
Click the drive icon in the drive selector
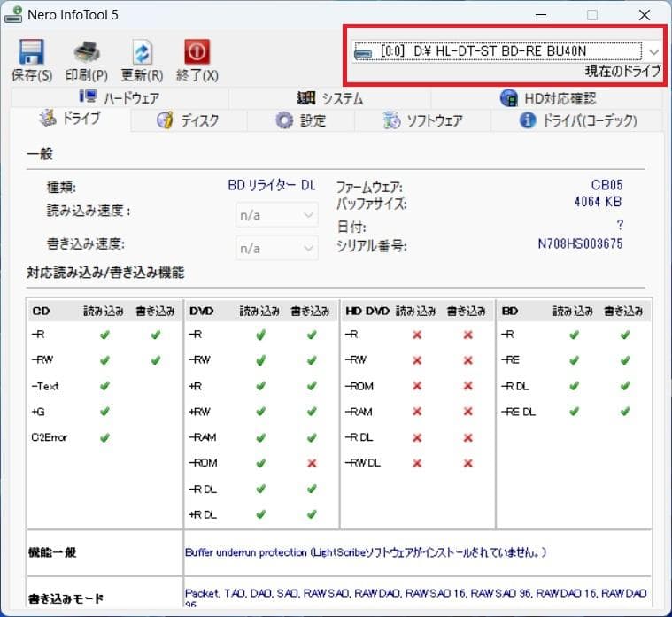click(x=363, y=53)
